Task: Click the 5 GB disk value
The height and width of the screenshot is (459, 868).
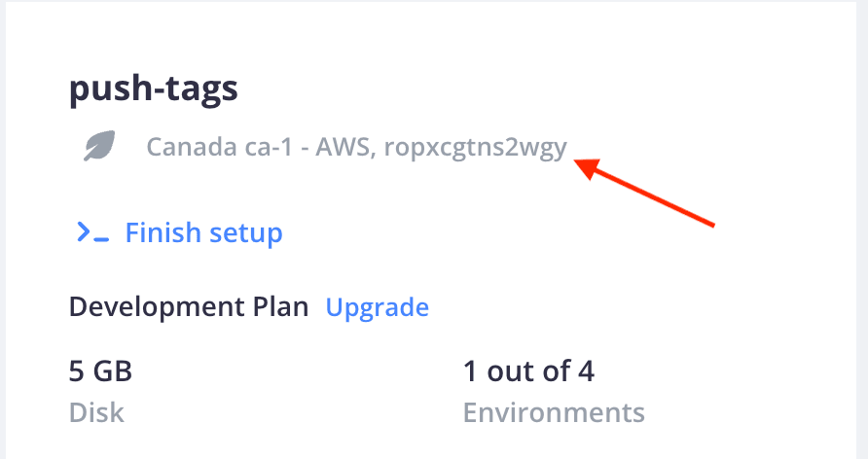Action: [x=101, y=371]
